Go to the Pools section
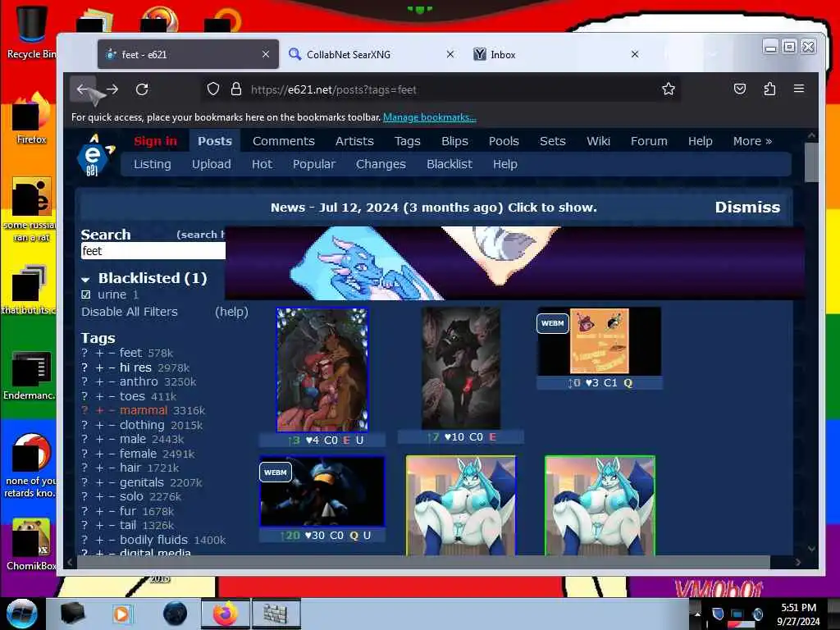This screenshot has width=840, height=630. click(x=504, y=141)
